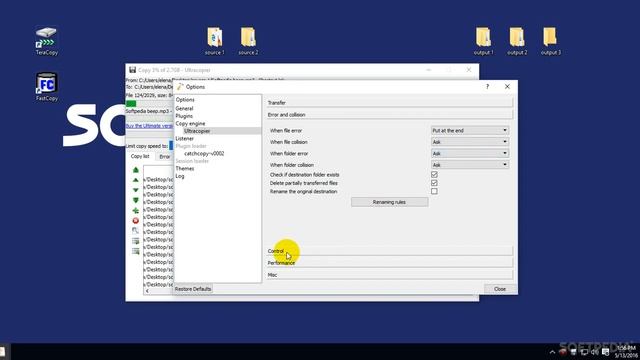Select Log in options tree
Image resolution: width=640 pixels, height=360 pixels.
coord(180,176)
